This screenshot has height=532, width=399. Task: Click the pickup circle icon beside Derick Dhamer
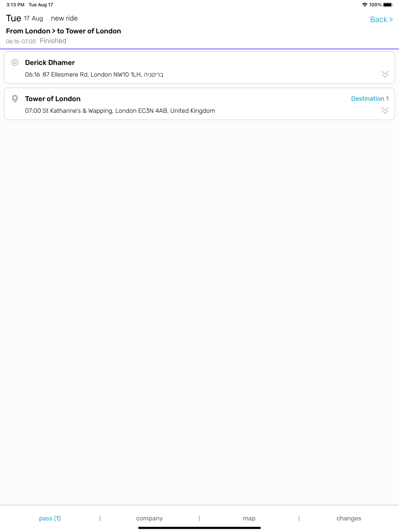pyautogui.click(x=15, y=62)
